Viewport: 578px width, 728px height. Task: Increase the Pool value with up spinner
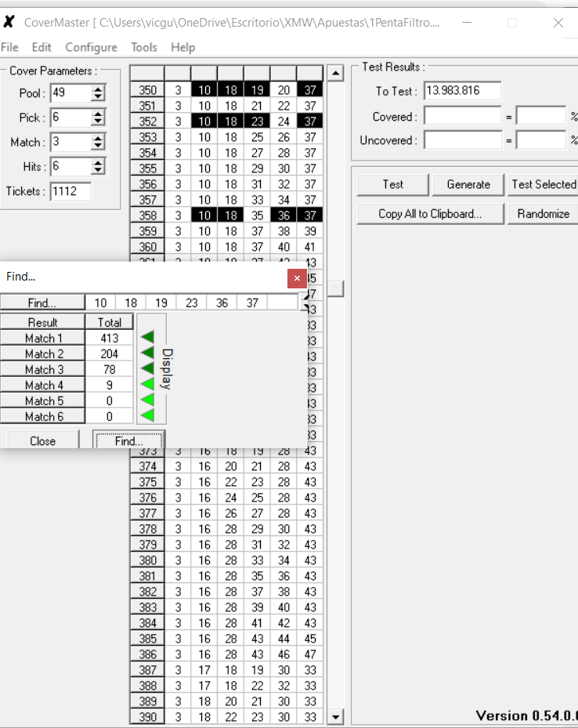click(98, 89)
